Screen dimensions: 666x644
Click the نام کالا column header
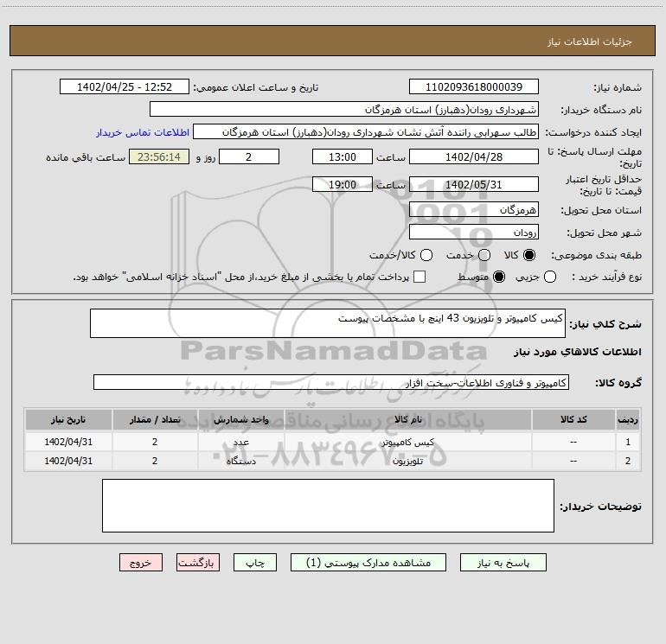click(407, 419)
